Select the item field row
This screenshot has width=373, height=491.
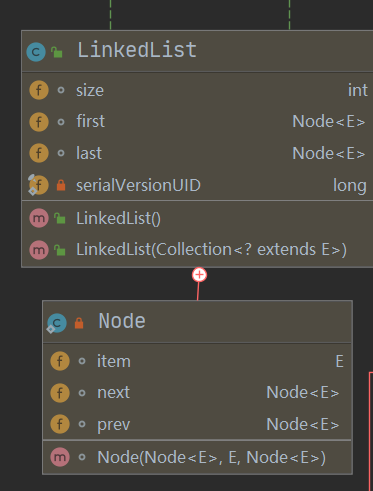(197, 361)
